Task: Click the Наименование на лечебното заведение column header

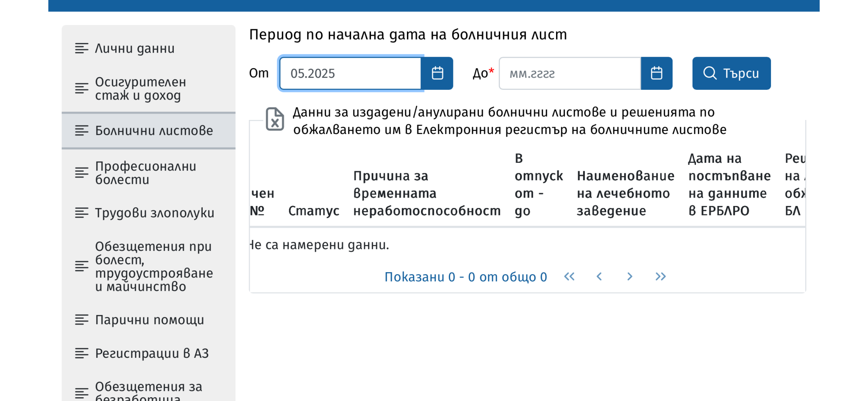Action: point(625,193)
